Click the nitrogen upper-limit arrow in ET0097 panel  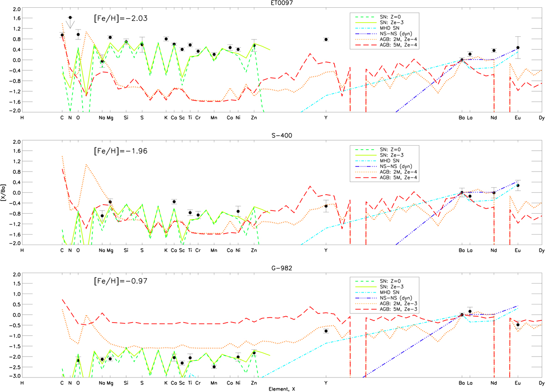(70, 24)
